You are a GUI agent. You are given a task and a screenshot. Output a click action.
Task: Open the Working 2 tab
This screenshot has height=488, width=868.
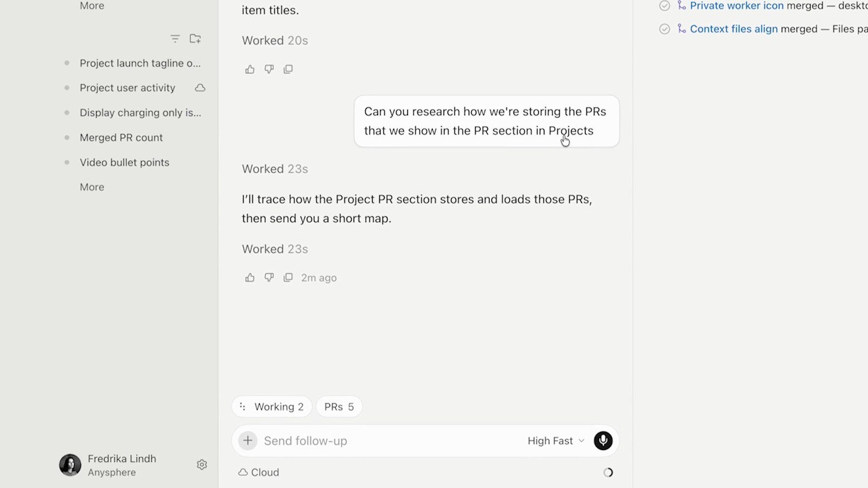[272, 407]
